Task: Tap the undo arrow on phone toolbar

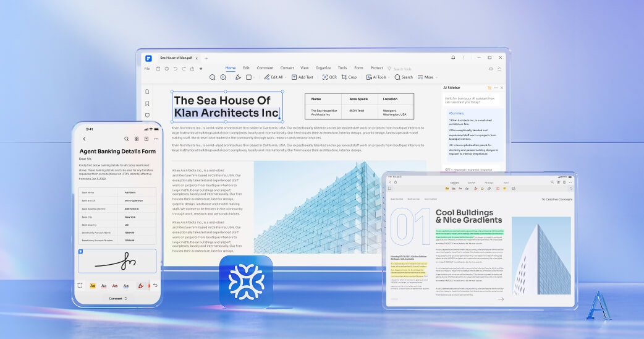Action: tap(155, 285)
